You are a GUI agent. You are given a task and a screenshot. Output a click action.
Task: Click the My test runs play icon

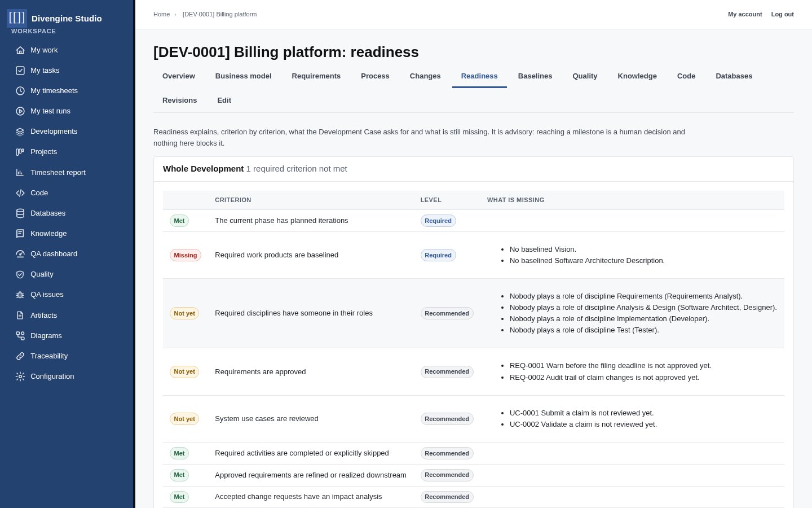[20, 111]
